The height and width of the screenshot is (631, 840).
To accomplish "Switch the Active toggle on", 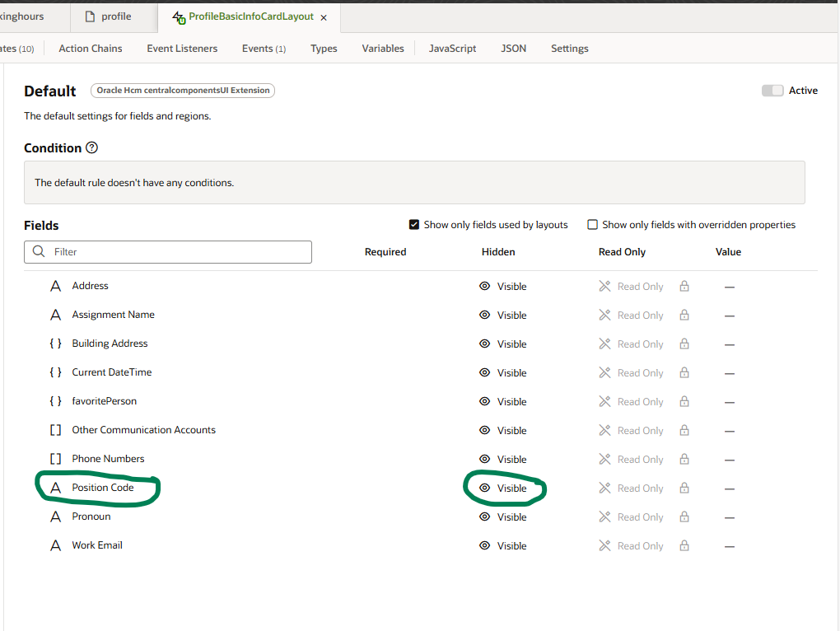I will [x=772, y=91].
